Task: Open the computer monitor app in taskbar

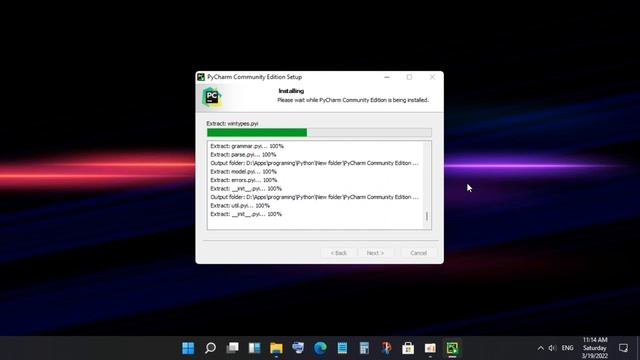Action: [x=298, y=348]
